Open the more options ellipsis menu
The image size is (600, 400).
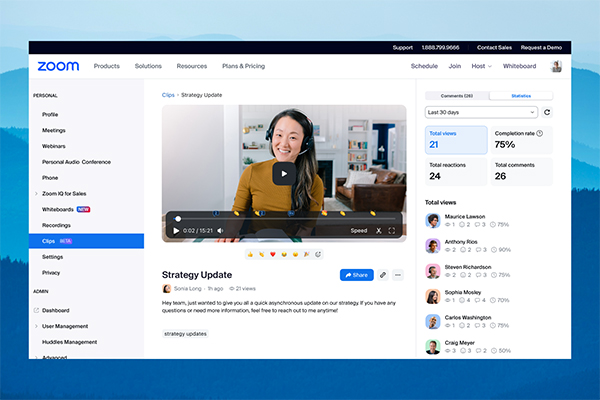pos(398,274)
